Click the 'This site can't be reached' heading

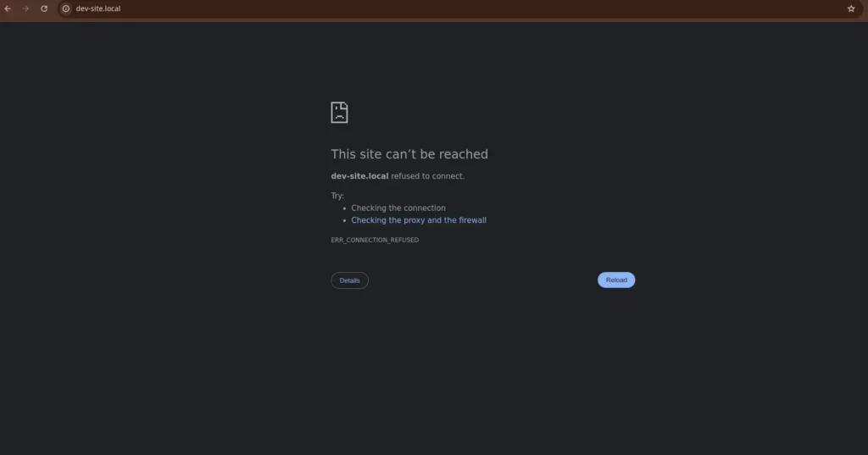coord(409,154)
